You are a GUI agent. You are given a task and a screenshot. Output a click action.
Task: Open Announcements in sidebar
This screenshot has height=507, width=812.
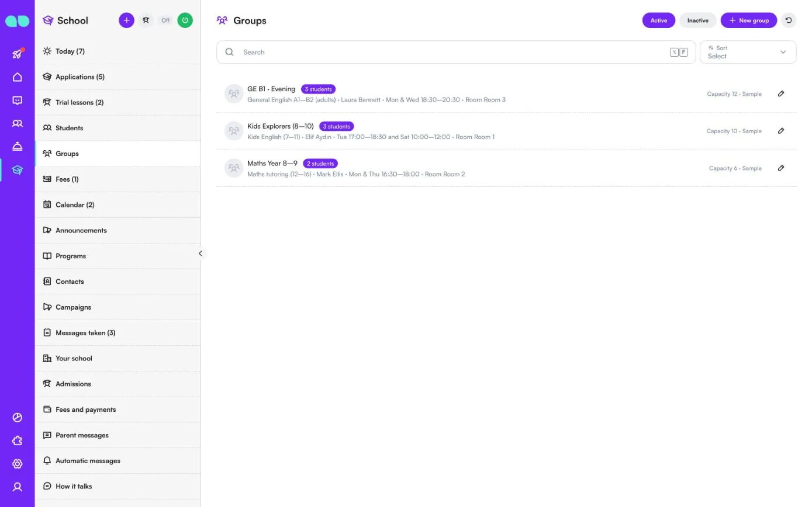[x=118, y=230]
